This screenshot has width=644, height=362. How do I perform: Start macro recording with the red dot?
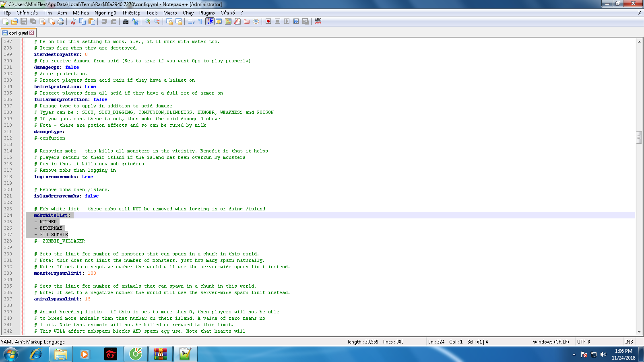click(x=268, y=21)
